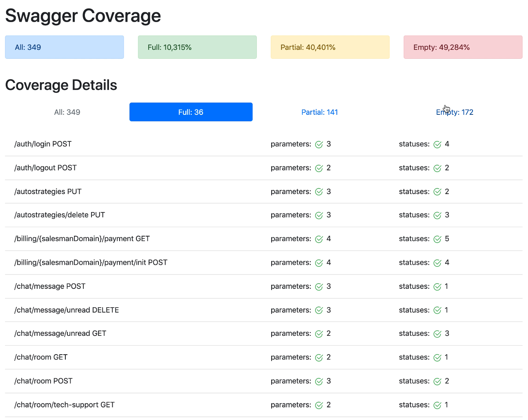Click the All: 349 summary card

(x=64, y=47)
